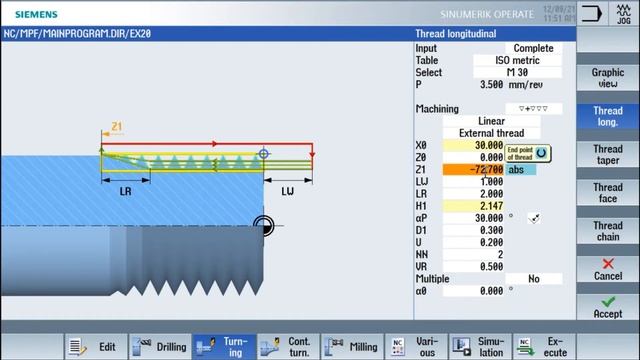Open the Drilling softkey menu
This screenshot has width=640, height=360.
pos(160,347)
